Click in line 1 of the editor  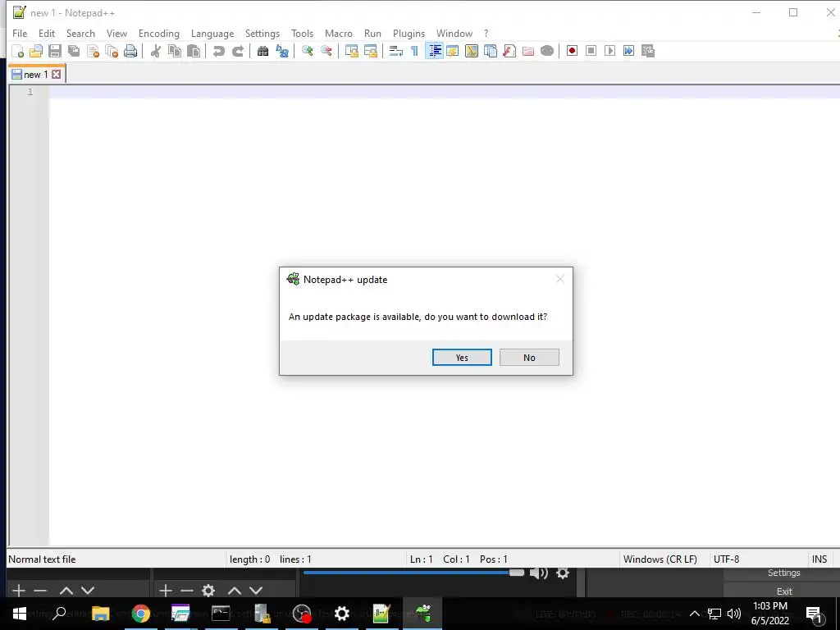444,92
